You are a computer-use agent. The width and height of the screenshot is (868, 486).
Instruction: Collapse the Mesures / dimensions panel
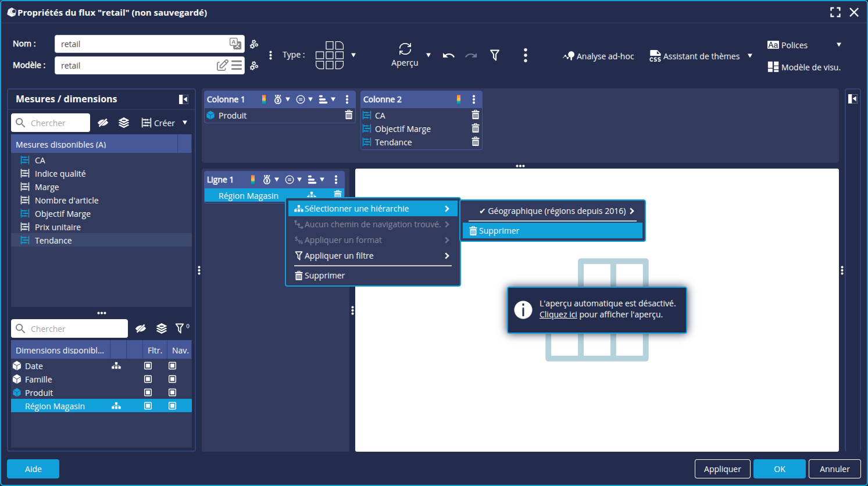tap(183, 99)
